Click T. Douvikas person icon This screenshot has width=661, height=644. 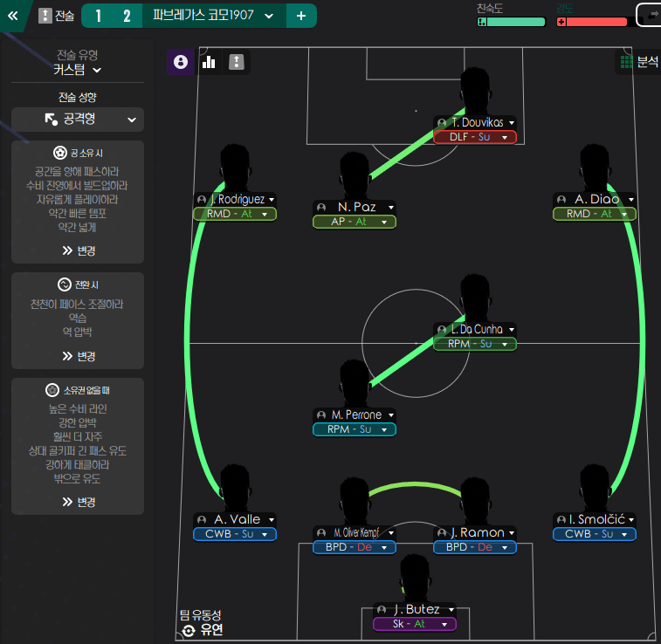click(442, 122)
